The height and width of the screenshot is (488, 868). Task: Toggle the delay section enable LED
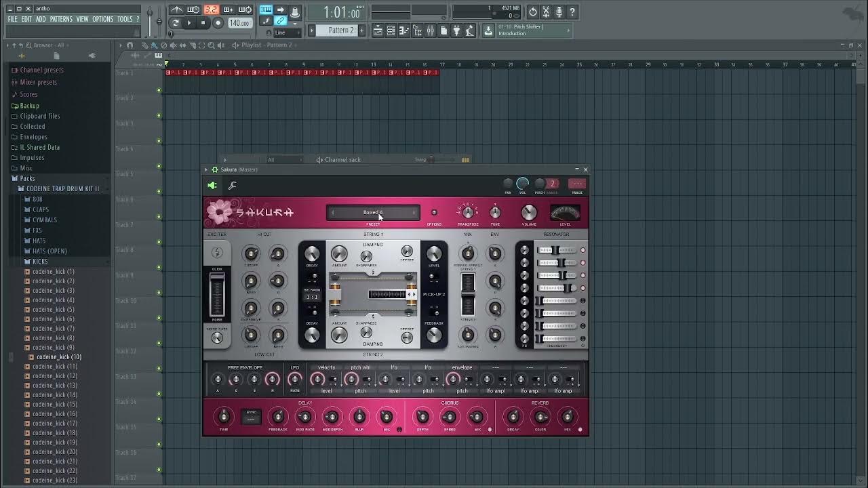point(399,430)
